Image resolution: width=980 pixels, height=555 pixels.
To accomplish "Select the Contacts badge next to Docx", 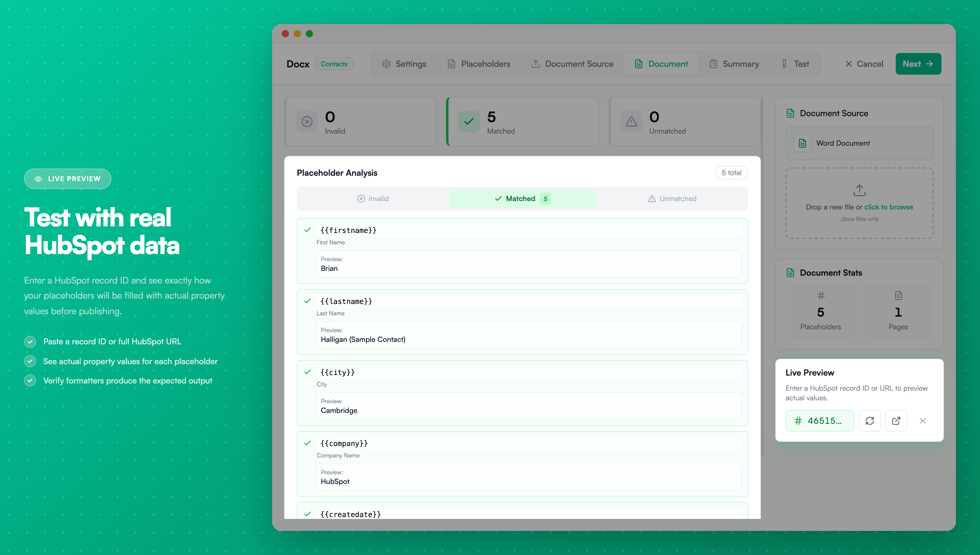I will (x=334, y=64).
